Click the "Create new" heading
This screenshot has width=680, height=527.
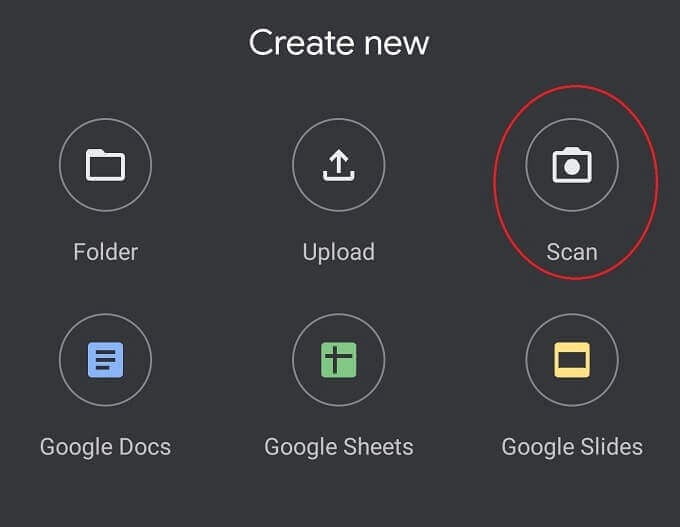[339, 43]
